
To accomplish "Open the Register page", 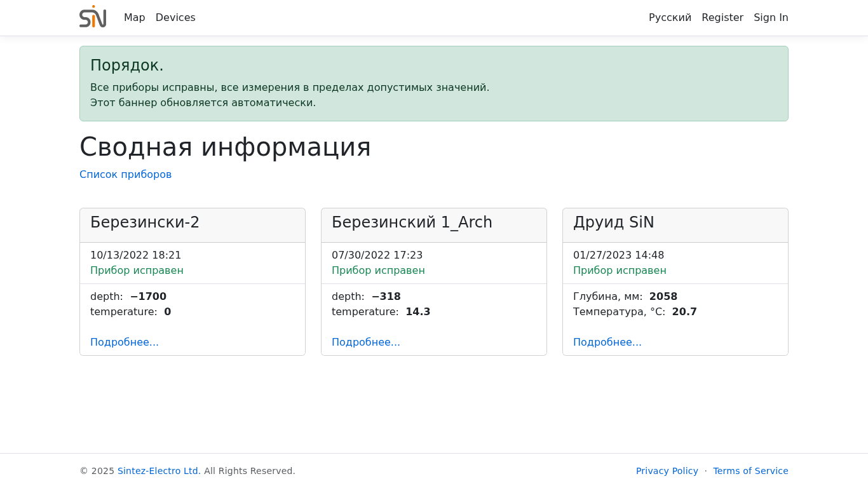I will [x=722, y=18].
